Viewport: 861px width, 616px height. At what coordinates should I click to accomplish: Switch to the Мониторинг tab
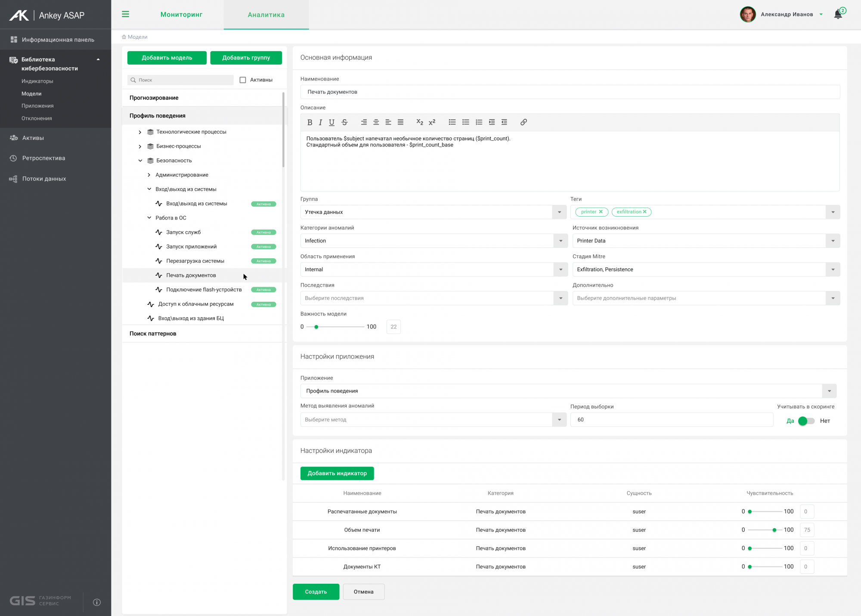coord(181,15)
